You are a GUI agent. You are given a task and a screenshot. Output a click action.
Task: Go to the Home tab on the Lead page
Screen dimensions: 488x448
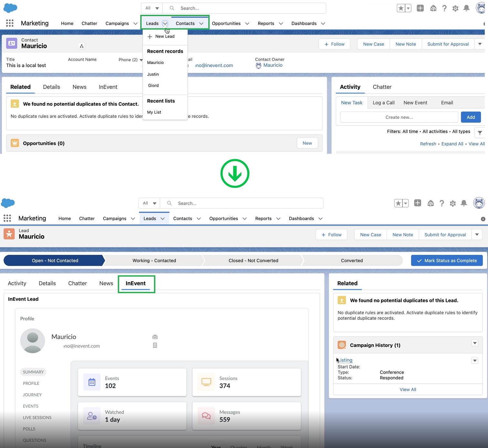click(65, 218)
